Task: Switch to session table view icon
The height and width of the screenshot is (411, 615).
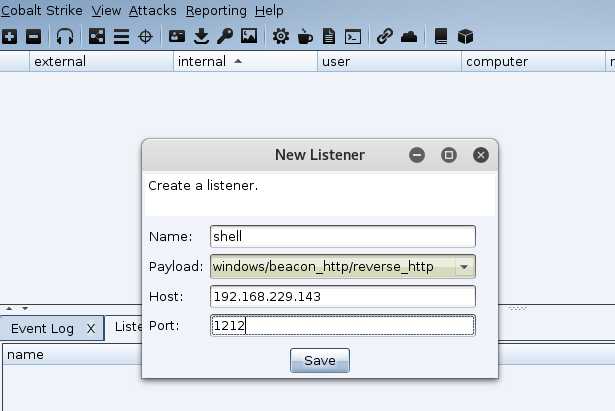Action: 121,36
